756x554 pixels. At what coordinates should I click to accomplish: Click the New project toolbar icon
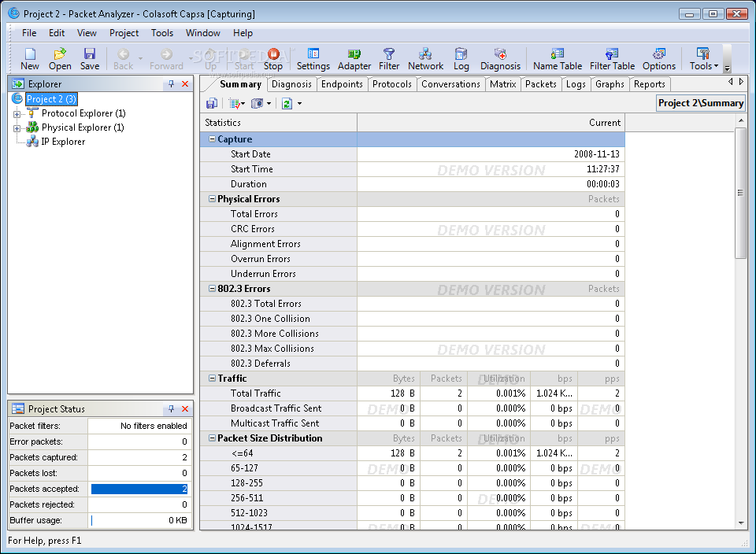point(30,59)
